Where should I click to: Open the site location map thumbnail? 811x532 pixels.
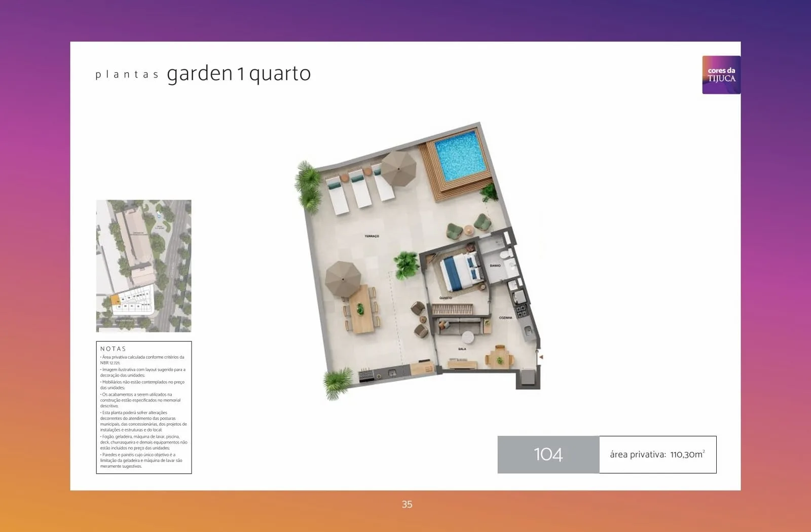(144, 266)
